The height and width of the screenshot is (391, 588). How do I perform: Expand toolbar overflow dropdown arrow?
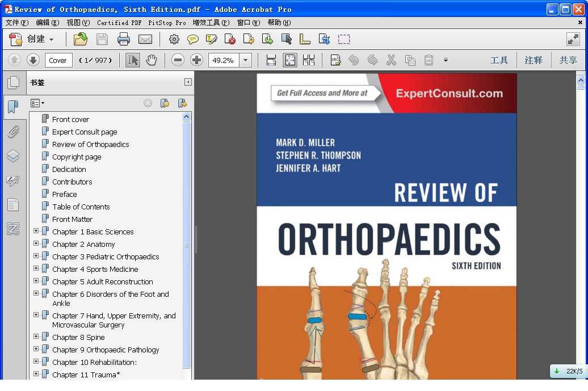pos(446,60)
